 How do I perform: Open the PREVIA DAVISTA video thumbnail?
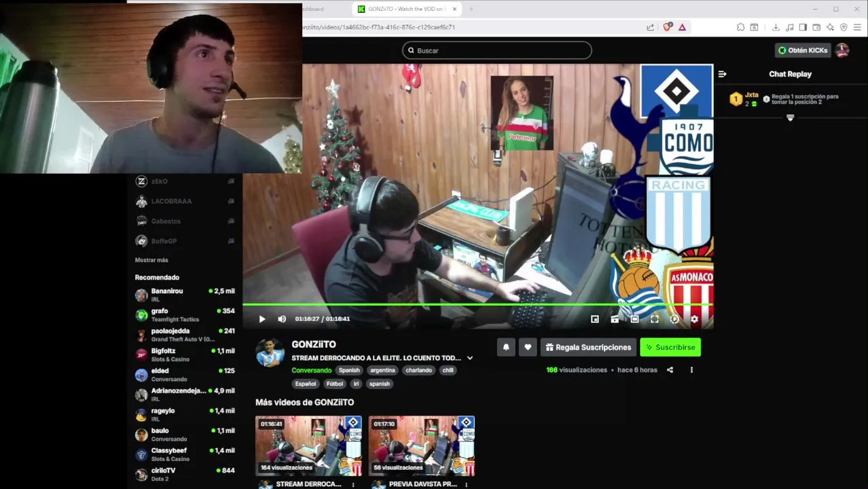coord(422,446)
